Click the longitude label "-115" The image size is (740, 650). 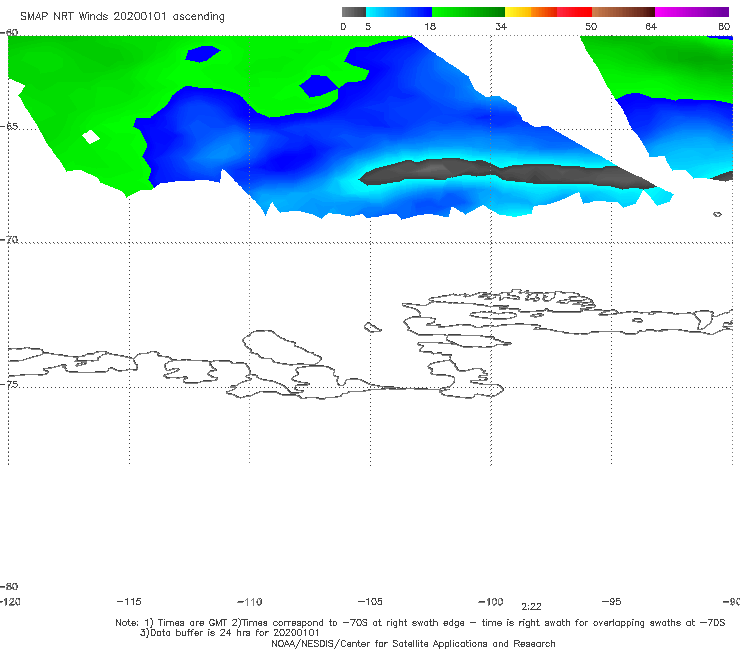129,602
